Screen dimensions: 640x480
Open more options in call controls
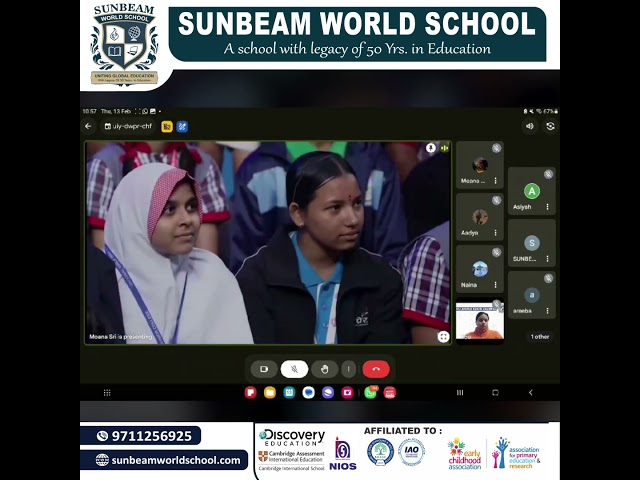click(x=348, y=369)
